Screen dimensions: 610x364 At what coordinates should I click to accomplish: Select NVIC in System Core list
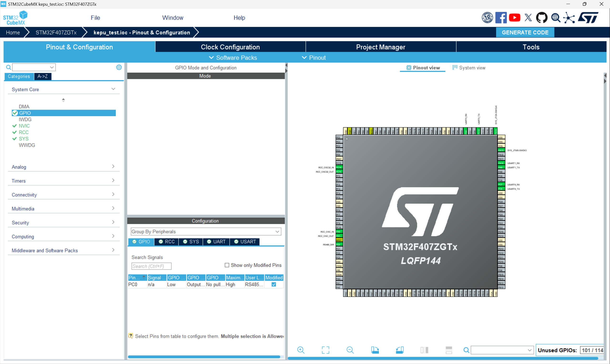tap(24, 126)
